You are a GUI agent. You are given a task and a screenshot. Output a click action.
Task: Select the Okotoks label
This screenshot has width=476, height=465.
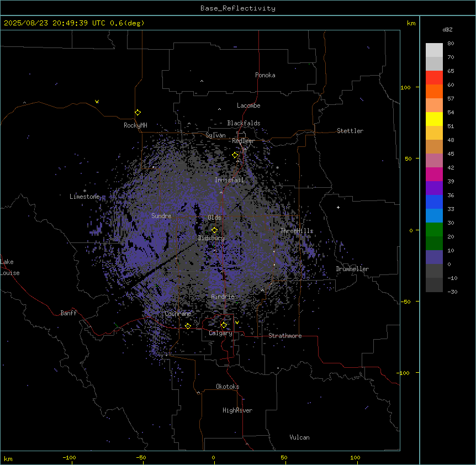(x=228, y=387)
